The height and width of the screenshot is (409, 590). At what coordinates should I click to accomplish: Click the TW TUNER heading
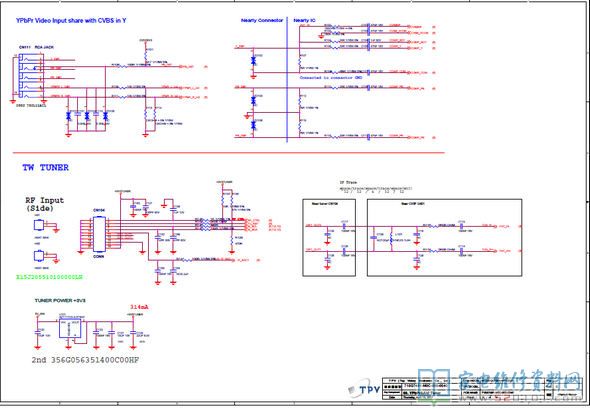[46, 167]
